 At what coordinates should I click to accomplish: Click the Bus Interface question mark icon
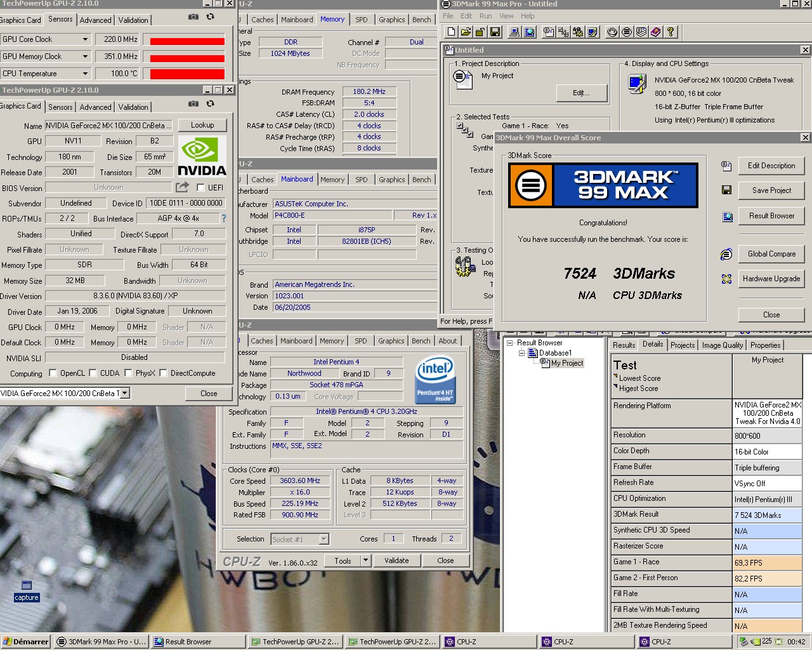[x=223, y=218]
